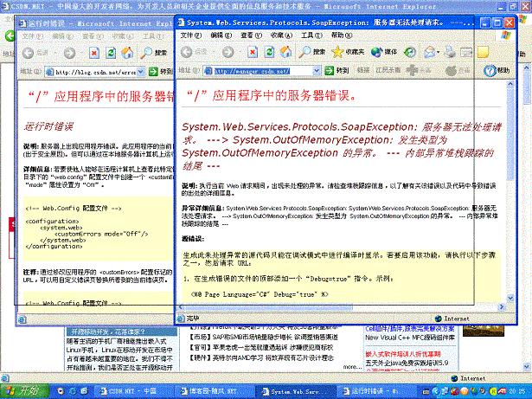
Task: Open address dropdown in SoapException window
Action: click(317, 71)
